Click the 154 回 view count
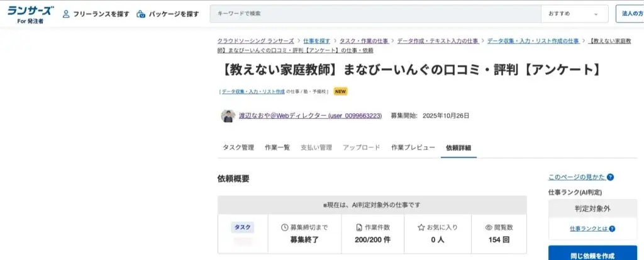This screenshot has width=644, height=260. [499, 239]
